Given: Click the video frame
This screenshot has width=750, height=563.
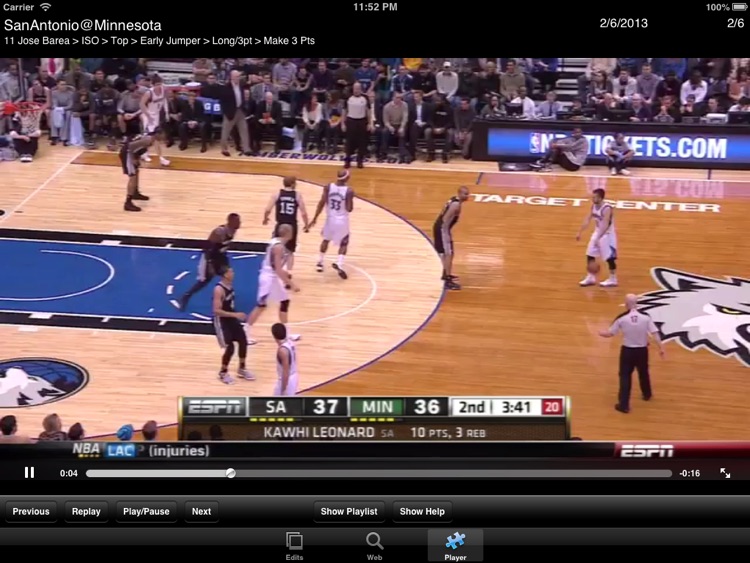Looking at the screenshot, I should (x=375, y=258).
